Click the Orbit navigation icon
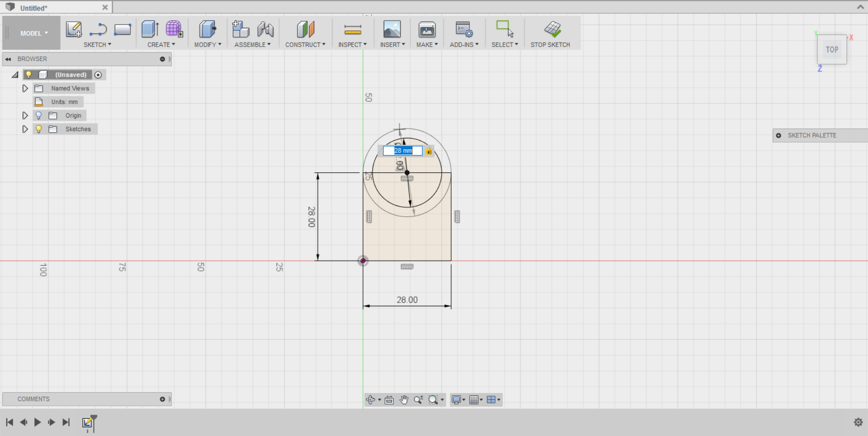 tap(371, 400)
